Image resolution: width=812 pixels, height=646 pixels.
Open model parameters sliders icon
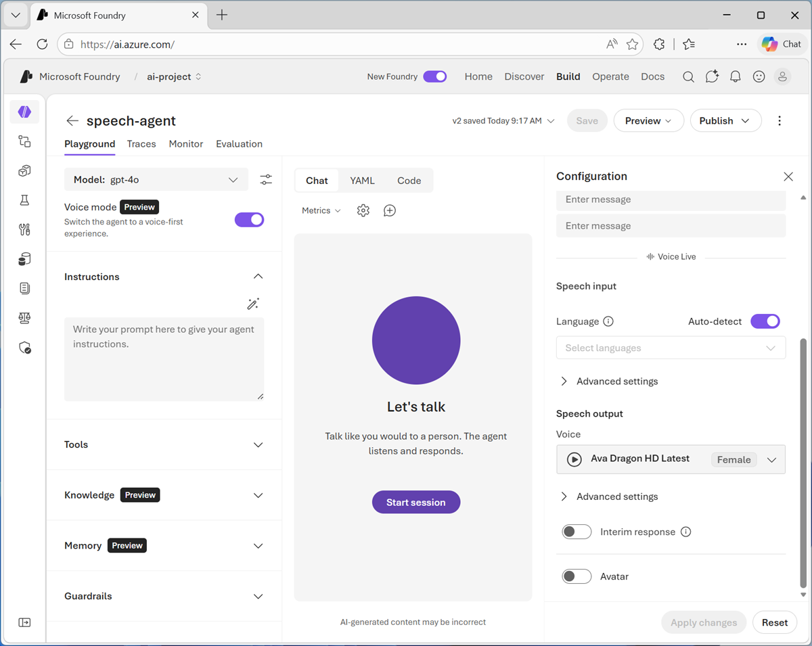click(x=266, y=180)
